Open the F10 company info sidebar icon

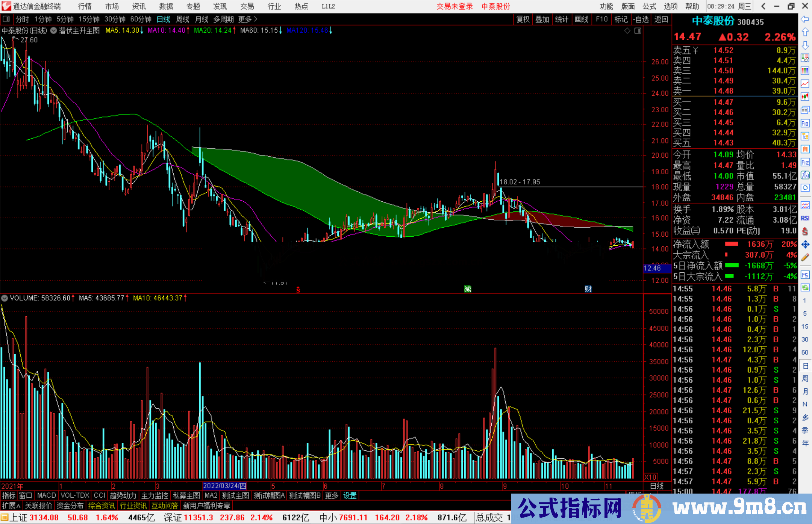pos(805,123)
